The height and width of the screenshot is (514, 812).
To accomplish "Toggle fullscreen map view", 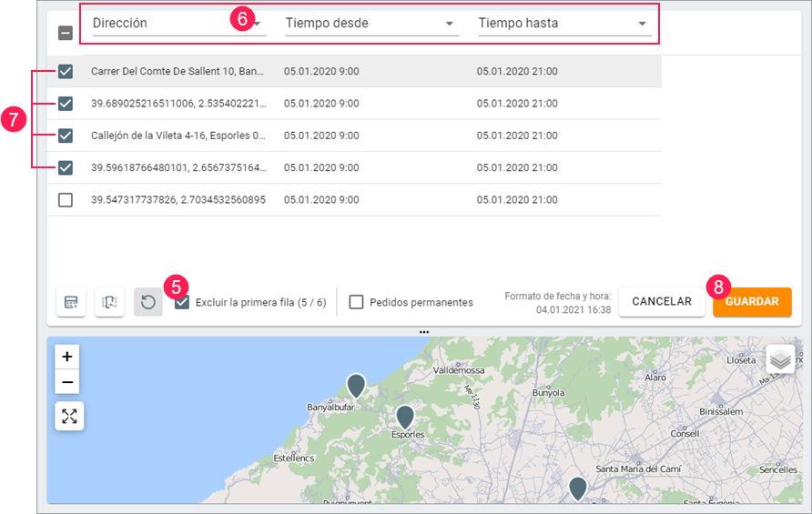I will point(69,417).
